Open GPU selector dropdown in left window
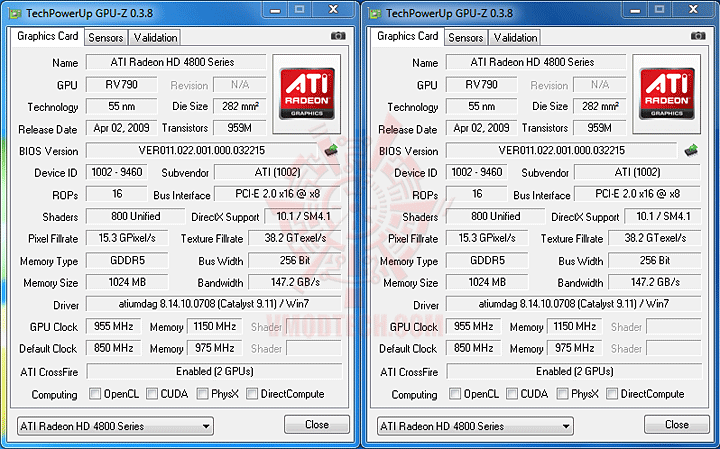720x449 pixels. click(115, 427)
